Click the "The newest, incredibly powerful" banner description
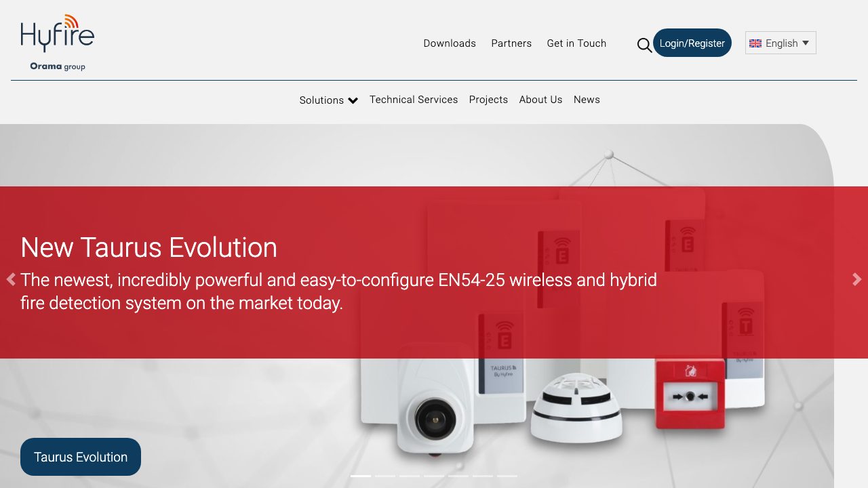The width and height of the screenshot is (868, 488). click(338, 291)
